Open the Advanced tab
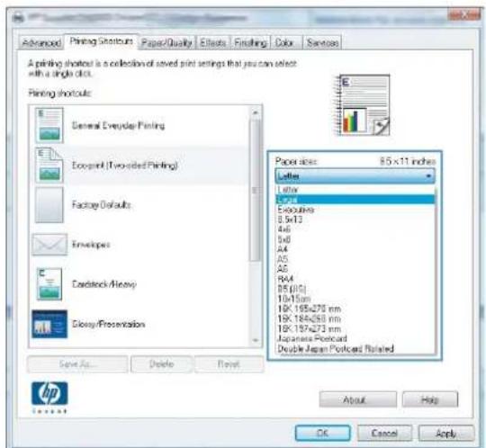 tap(41, 43)
